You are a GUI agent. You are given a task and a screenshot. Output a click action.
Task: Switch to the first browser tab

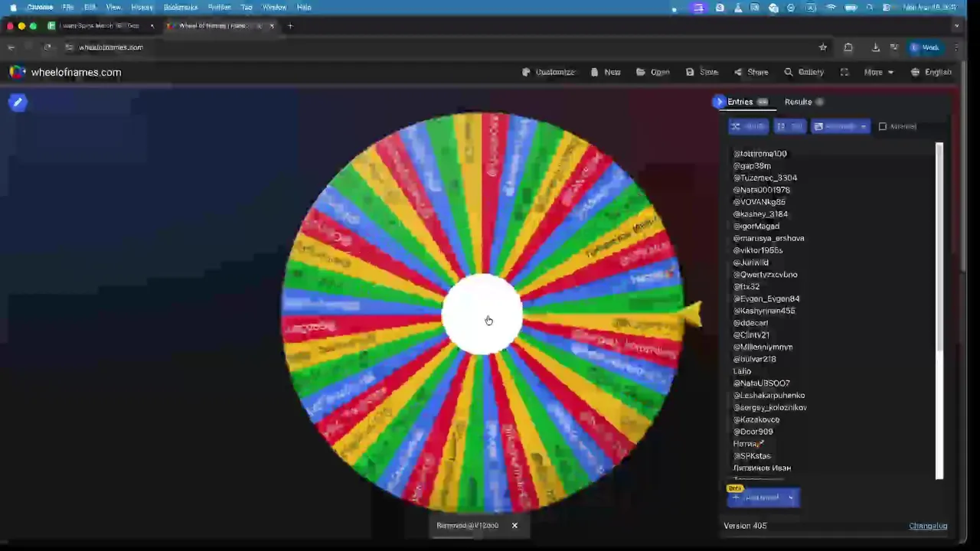(100, 26)
